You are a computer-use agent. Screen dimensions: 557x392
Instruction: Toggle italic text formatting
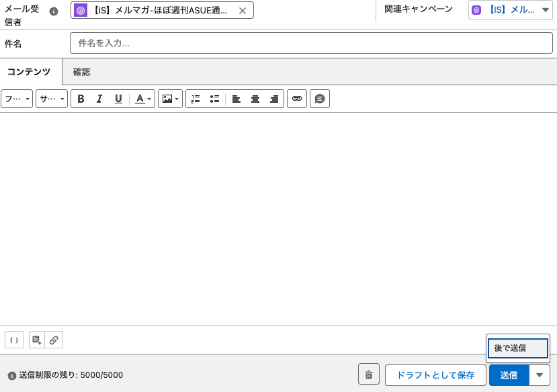click(x=99, y=99)
